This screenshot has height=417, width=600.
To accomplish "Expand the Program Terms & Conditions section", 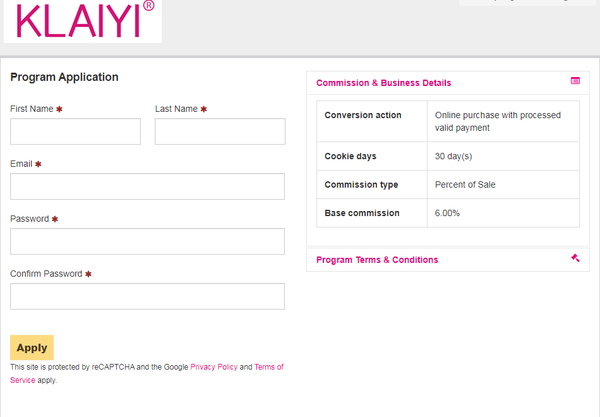I will click(377, 260).
